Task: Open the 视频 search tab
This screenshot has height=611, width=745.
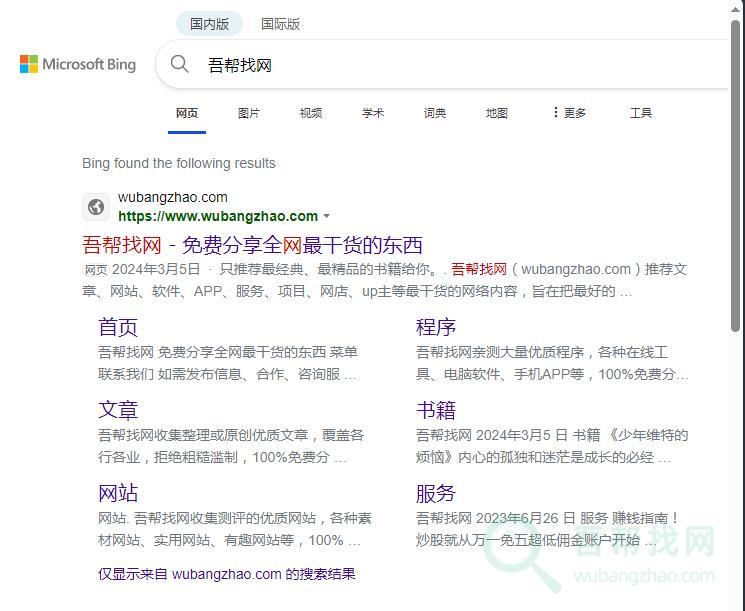Action: pos(311,113)
